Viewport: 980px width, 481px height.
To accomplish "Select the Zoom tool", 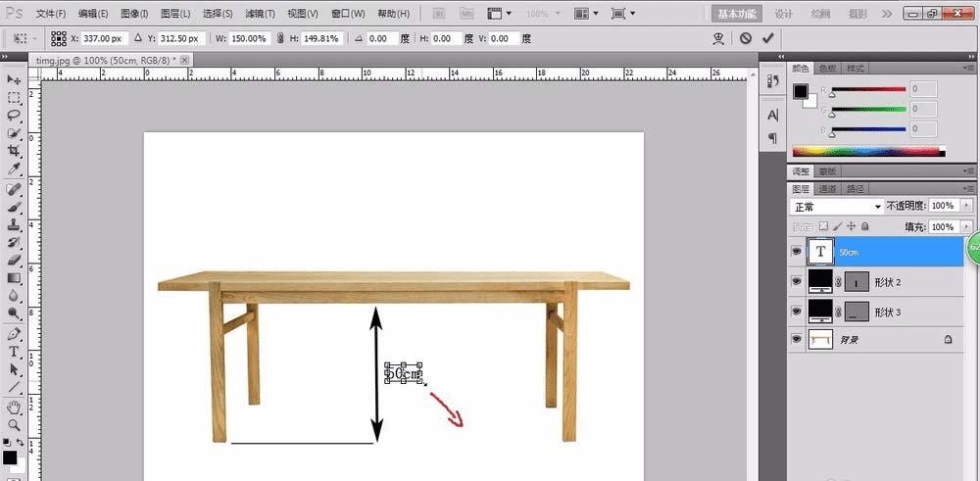I will click(13, 425).
